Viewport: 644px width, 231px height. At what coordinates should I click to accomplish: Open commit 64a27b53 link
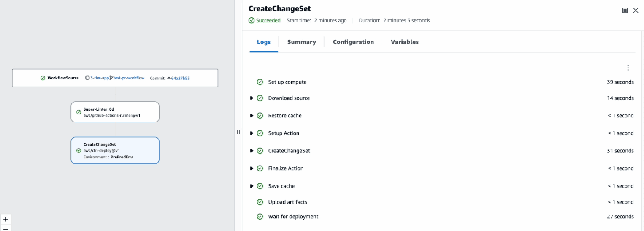click(181, 78)
